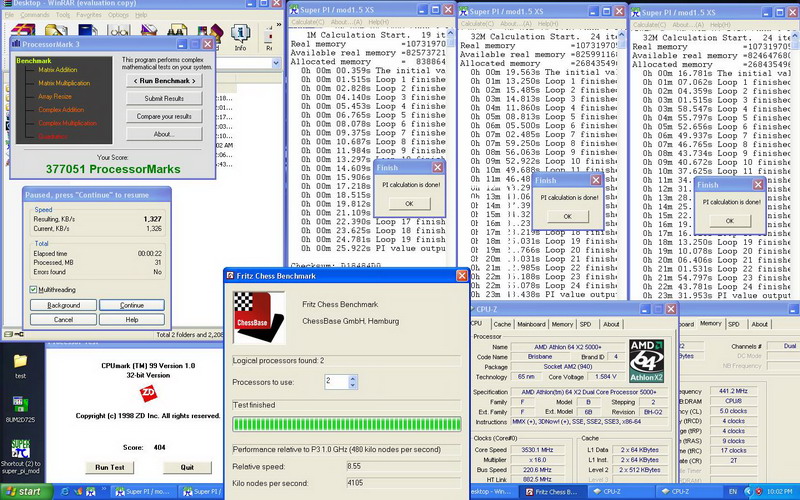Open the Commands menu in WinRAR
The image size is (800, 500).
pyautogui.click(x=35, y=15)
